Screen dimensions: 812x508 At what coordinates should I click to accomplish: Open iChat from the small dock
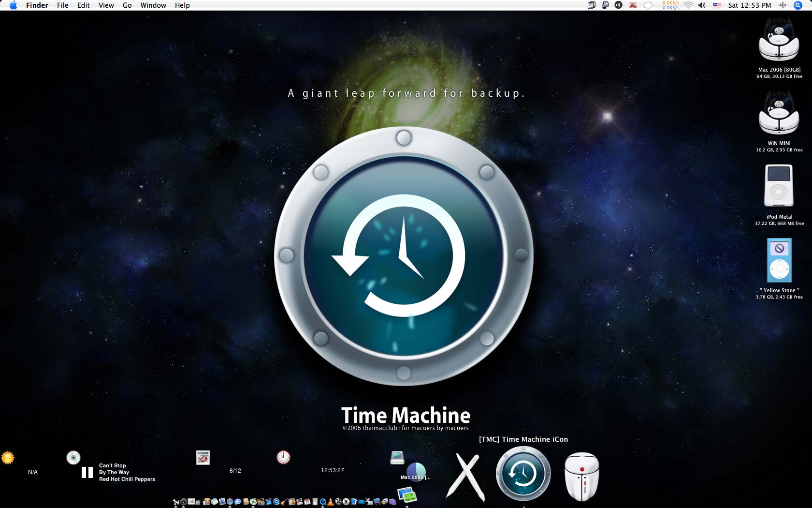238,502
